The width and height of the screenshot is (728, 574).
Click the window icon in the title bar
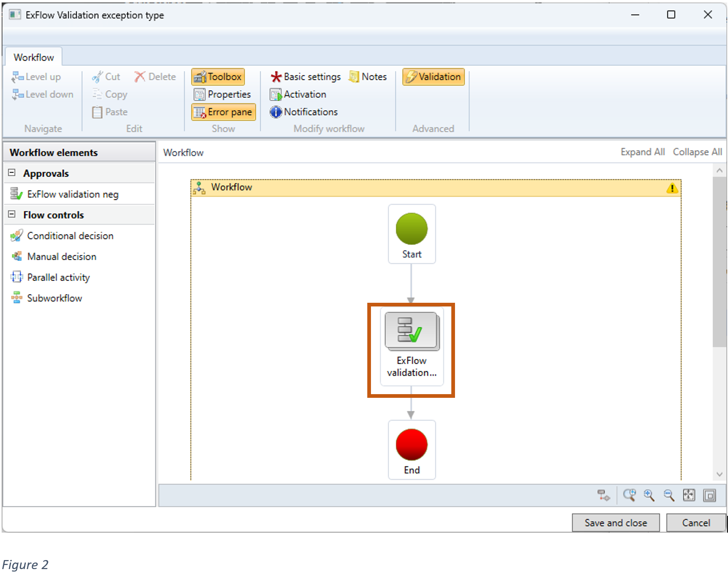(15, 15)
